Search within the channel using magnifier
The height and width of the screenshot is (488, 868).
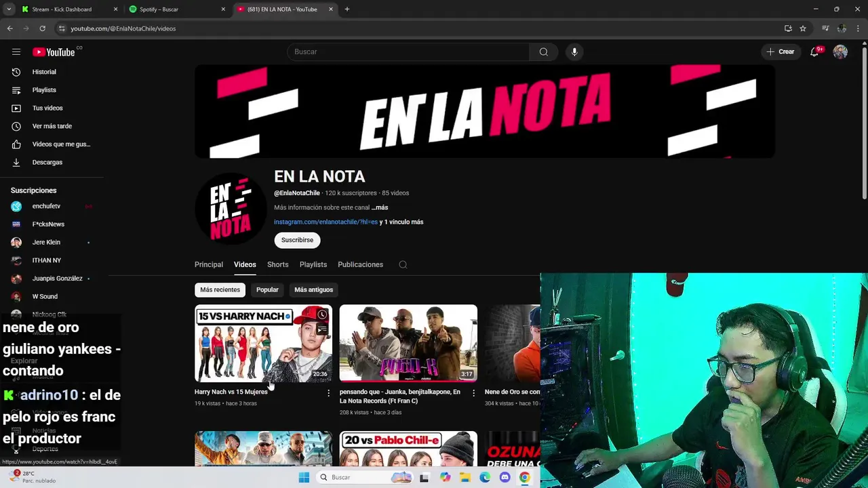pyautogui.click(x=403, y=265)
